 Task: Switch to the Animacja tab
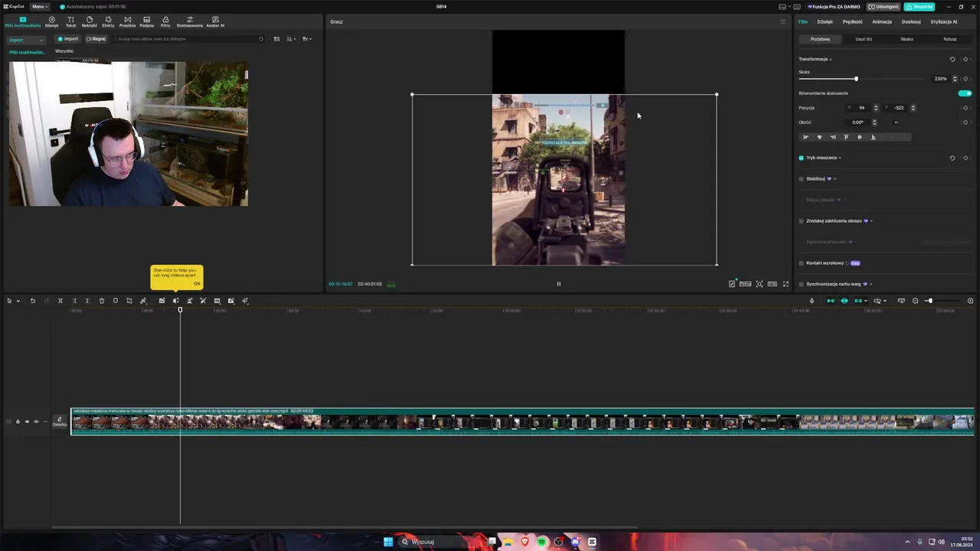click(882, 21)
